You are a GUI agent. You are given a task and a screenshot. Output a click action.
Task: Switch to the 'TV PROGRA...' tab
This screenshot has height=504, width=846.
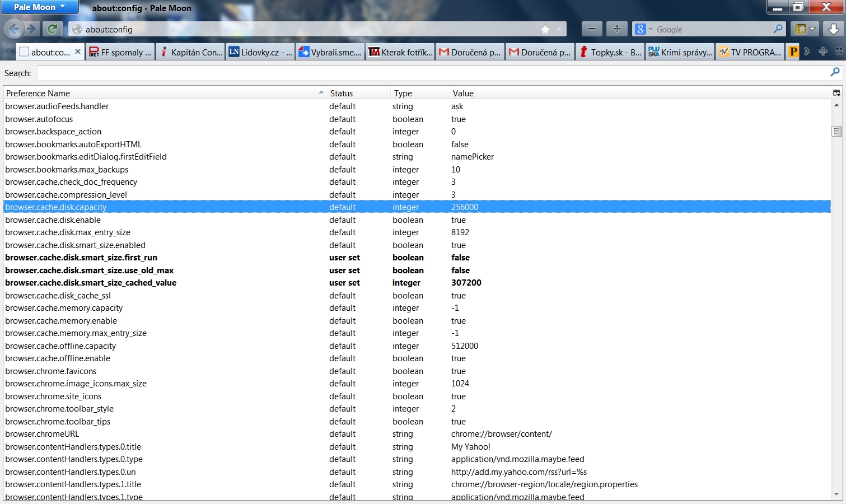click(x=750, y=52)
